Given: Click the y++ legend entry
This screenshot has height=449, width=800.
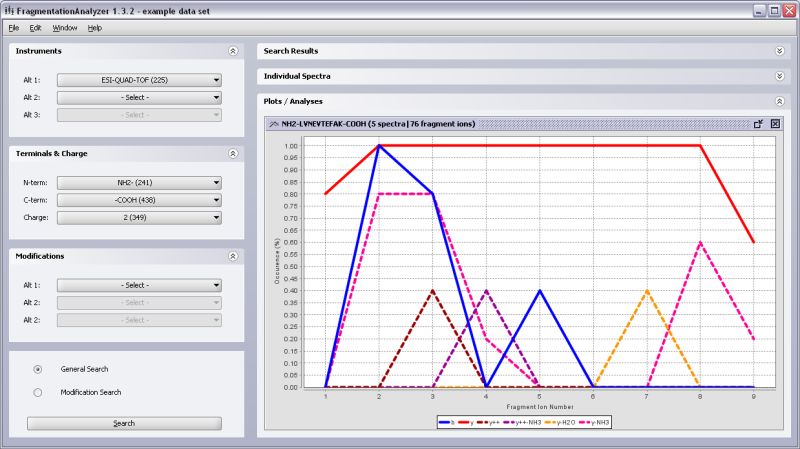Looking at the screenshot, I should pyautogui.click(x=489, y=422).
